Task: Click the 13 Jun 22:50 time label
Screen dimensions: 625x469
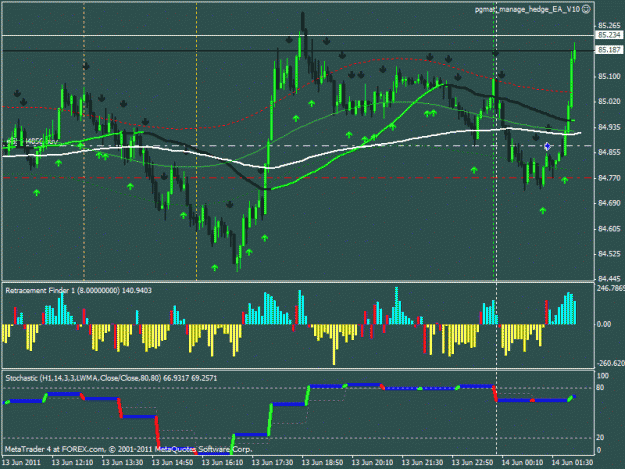Action: (x=472, y=463)
